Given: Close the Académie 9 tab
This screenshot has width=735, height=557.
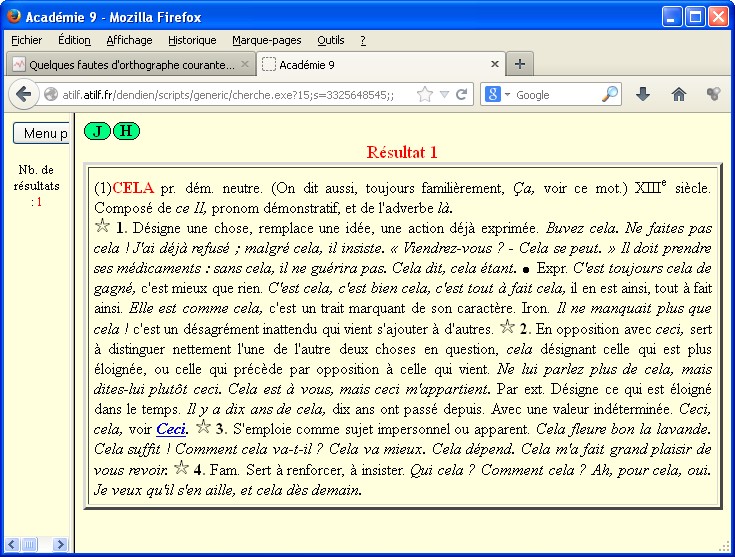Looking at the screenshot, I should (x=495, y=64).
